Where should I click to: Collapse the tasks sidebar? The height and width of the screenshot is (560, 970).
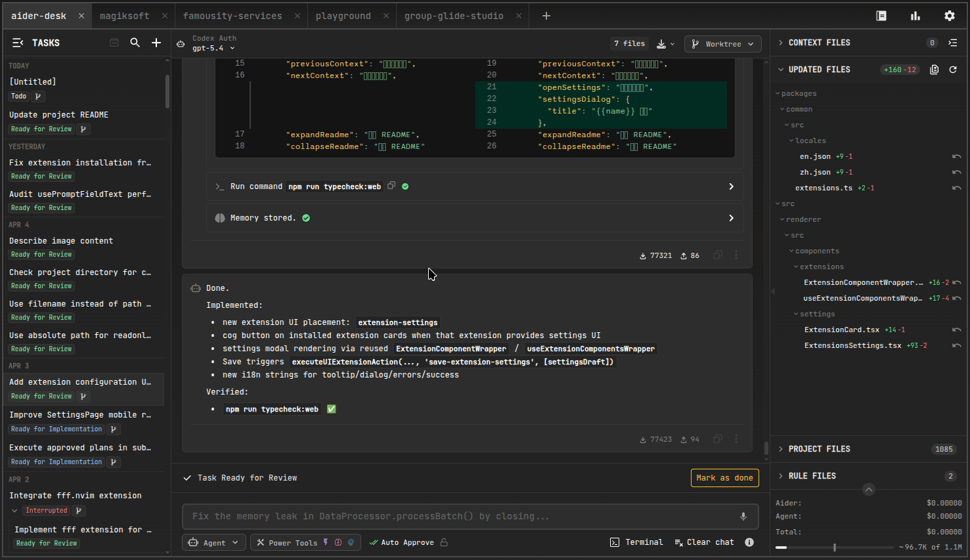pyautogui.click(x=18, y=43)
